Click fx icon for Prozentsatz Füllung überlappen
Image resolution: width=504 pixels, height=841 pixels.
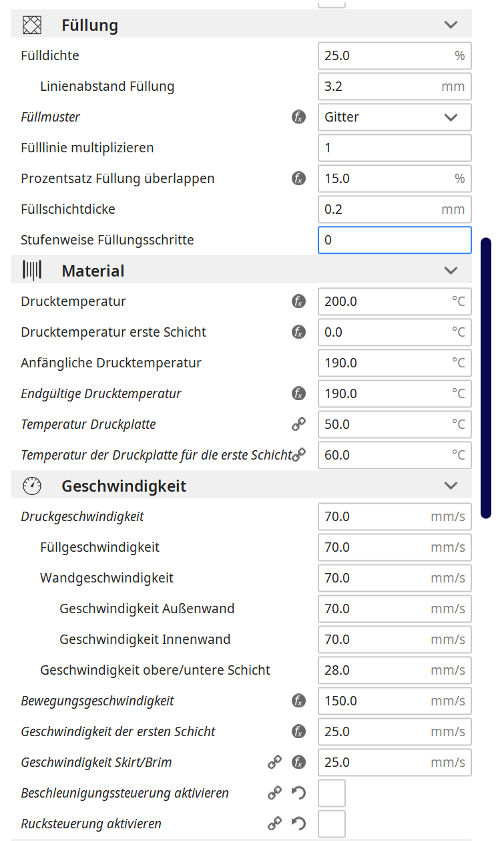coord(298,178)
